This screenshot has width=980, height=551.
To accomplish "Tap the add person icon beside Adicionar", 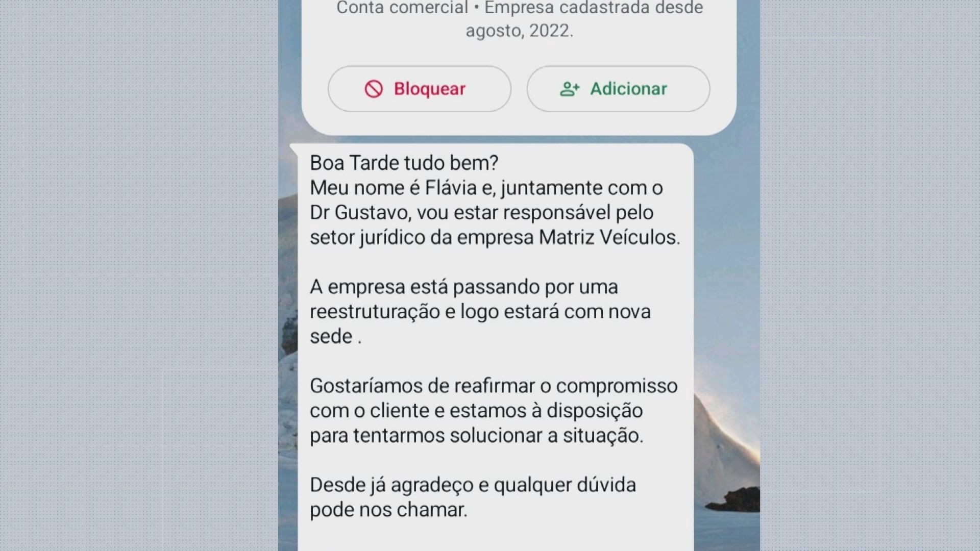I will point(568,88).
